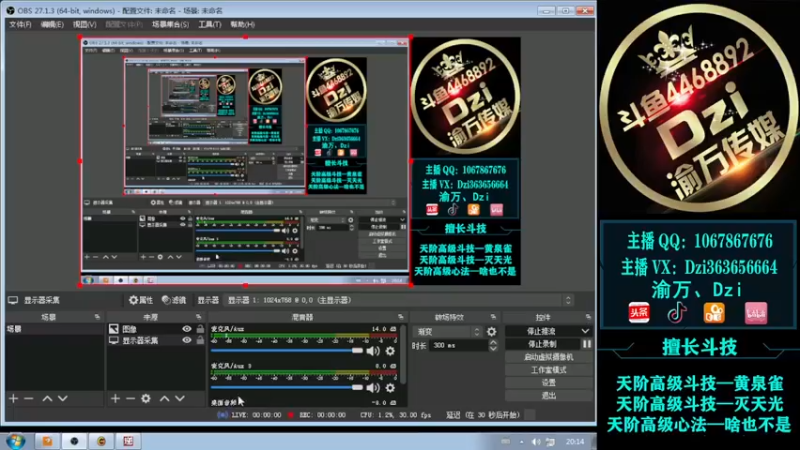Open source properties via the 来源 panel gear icon
The height and width of the screenshot is (450, 800).
[146, 398]
